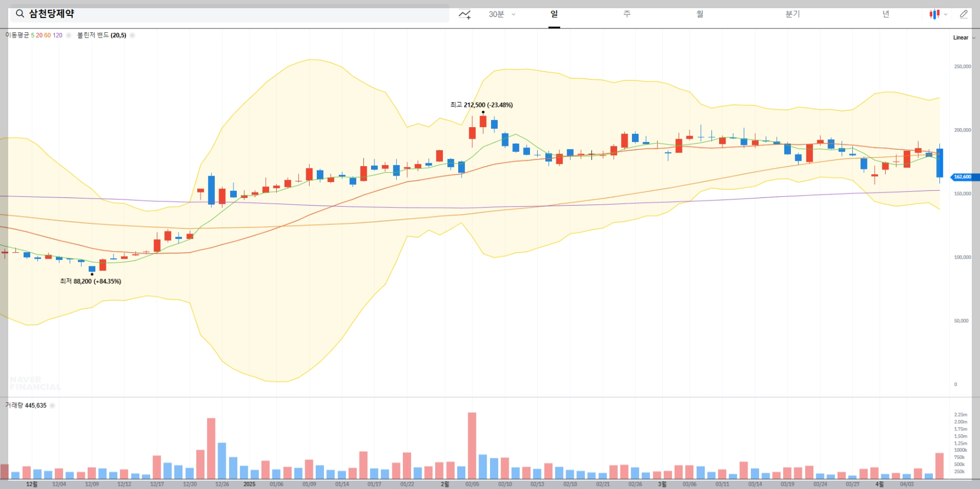Click the candlestick chart type icon
Image resolution: width=980 pixels, height=489 pixels.
tap(935, 14)
